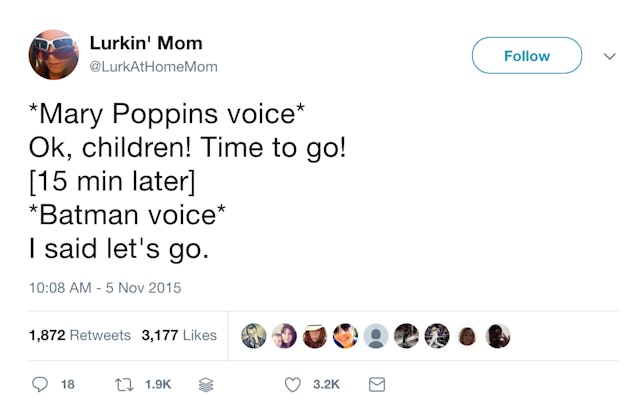Click the 1.9K retweet count

(159, 384)
